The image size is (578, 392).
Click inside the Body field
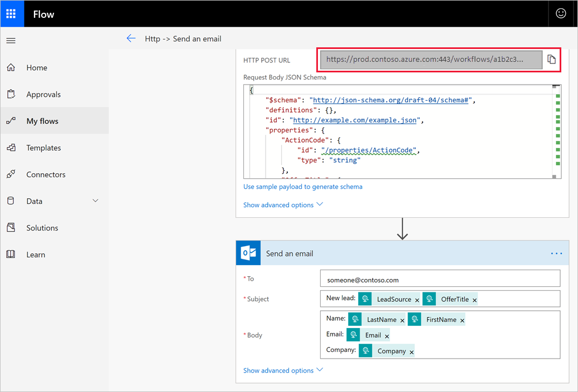(440, 335)
